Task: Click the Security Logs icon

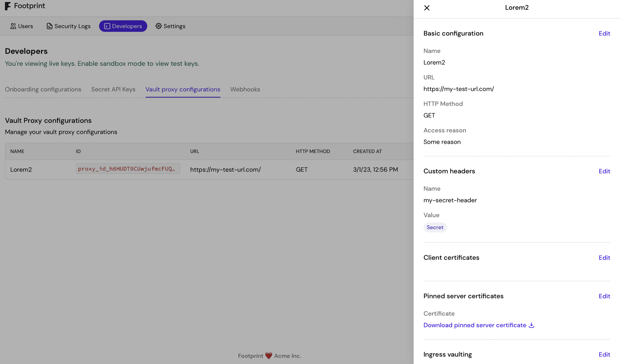Action: pos(49,26)
